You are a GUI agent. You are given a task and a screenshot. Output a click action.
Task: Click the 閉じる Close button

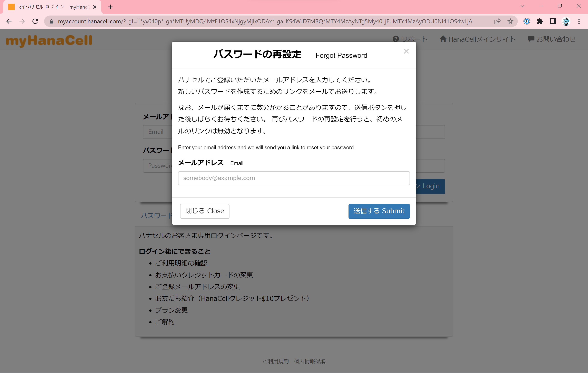tap(204, 211)
